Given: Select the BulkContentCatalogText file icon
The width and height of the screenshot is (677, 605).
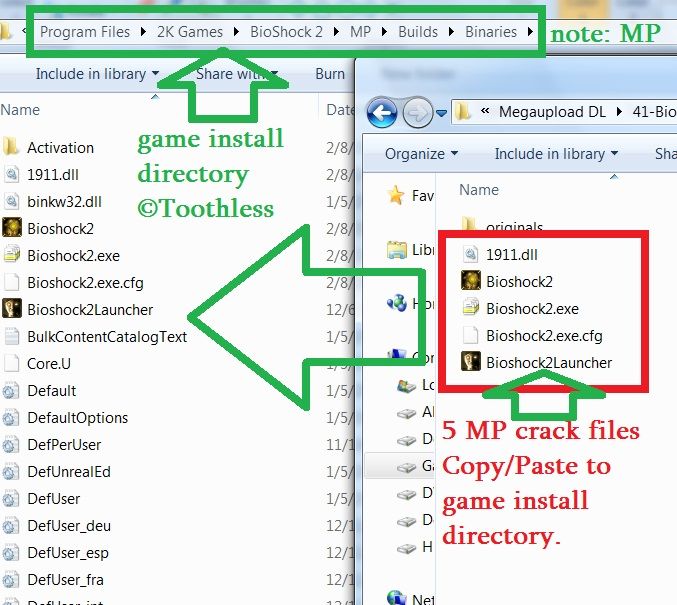Looking at the screenshot, I should tap(12, 336).
